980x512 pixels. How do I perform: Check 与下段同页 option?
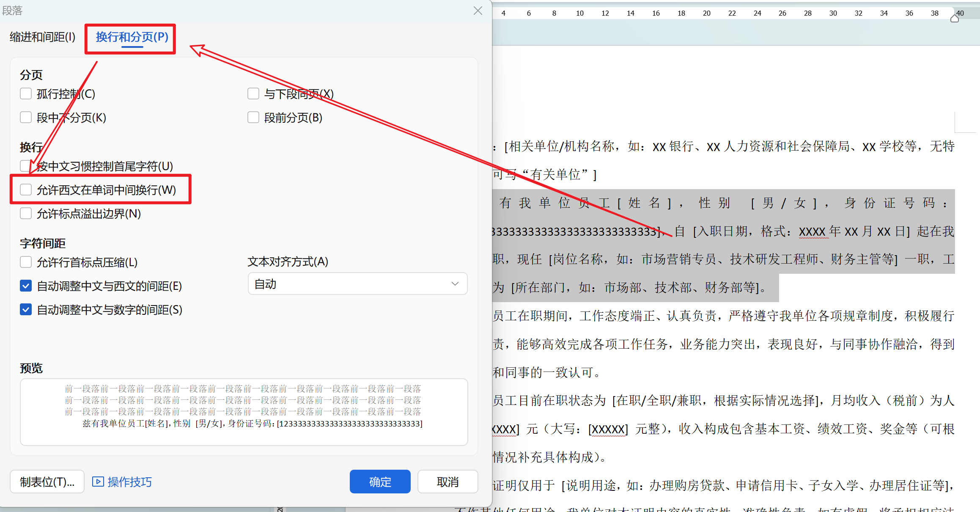[x=253, y=94]
